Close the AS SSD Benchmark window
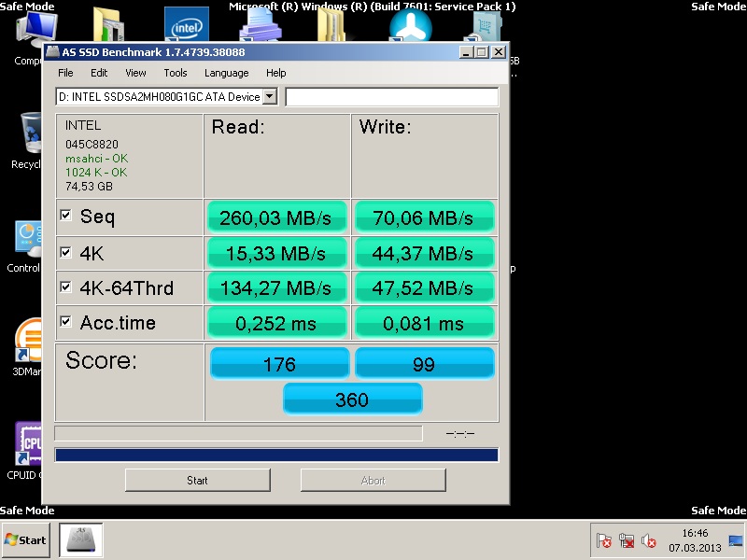This screenshot has width=747, height=560. pos(499,52)
